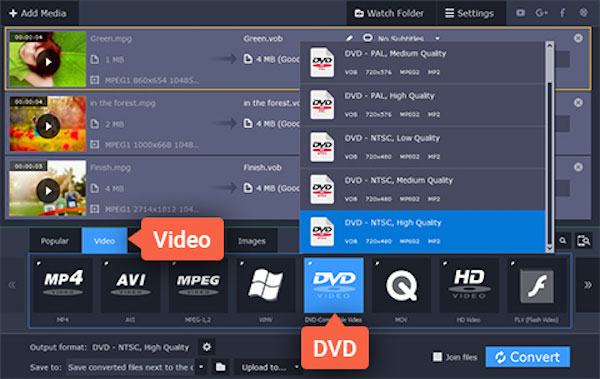The width and height of the screenshot is (600, 379).
Task: Click preset list scrollbar up arrow
Action: coord(549,46)
